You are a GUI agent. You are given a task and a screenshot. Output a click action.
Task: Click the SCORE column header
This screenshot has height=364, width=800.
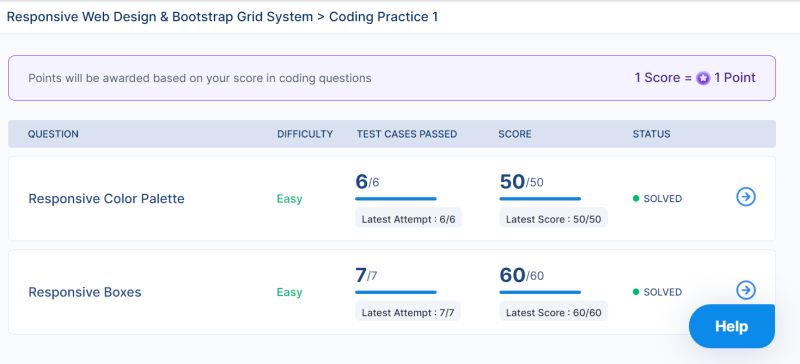click(x=515, y=134)
